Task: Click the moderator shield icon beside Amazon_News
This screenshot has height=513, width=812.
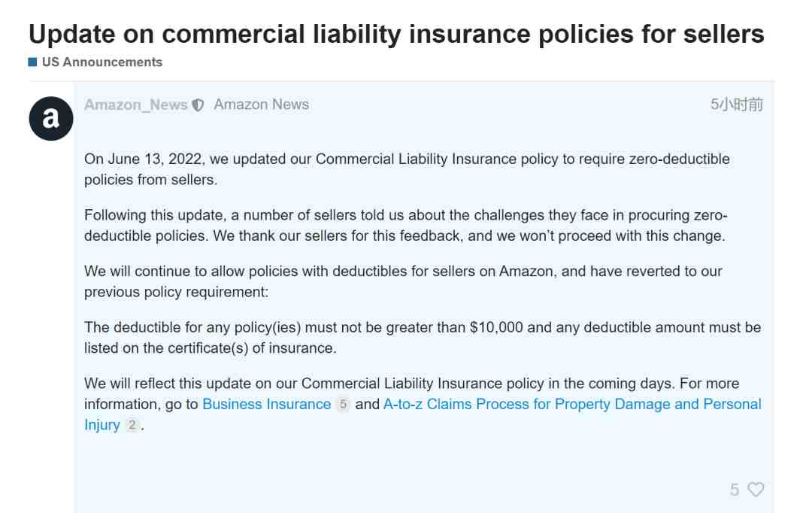Action: point(198,105)
